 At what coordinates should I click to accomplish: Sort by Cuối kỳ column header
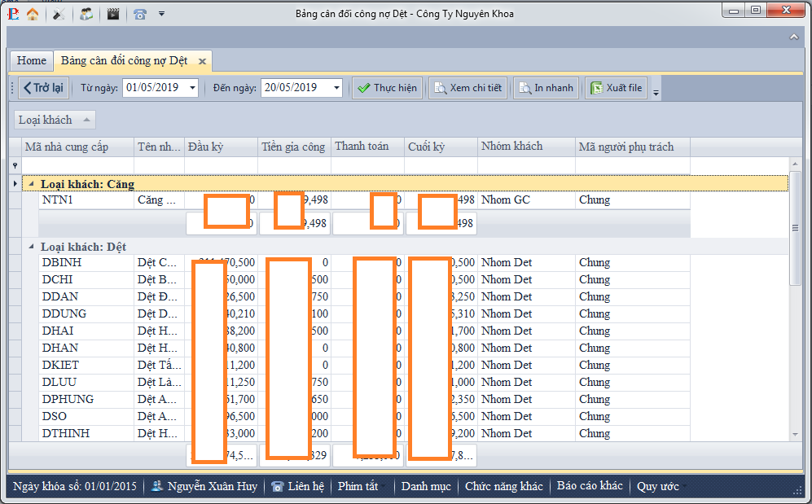tap(441, 147)
